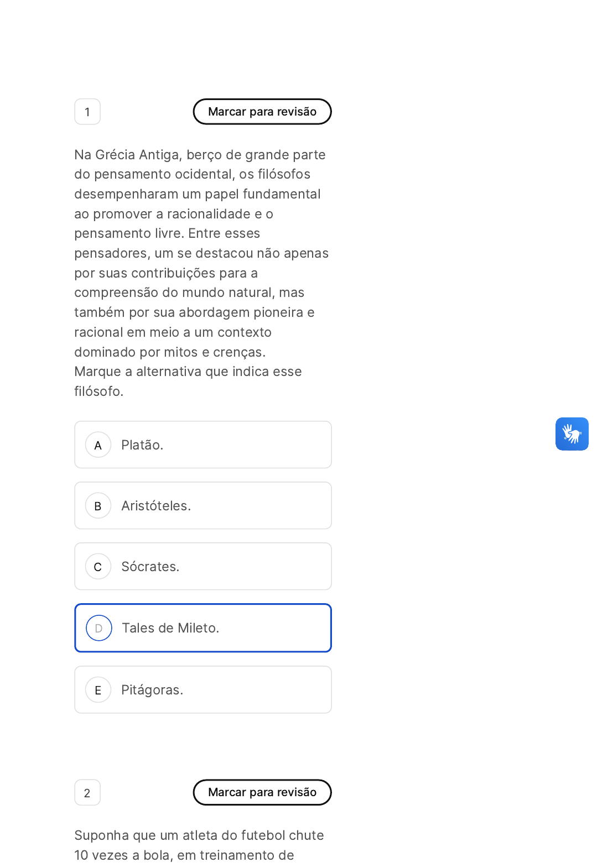
Task: Click the "dominado por mitos e crenças" line
Action: click(x=170, y=352)
